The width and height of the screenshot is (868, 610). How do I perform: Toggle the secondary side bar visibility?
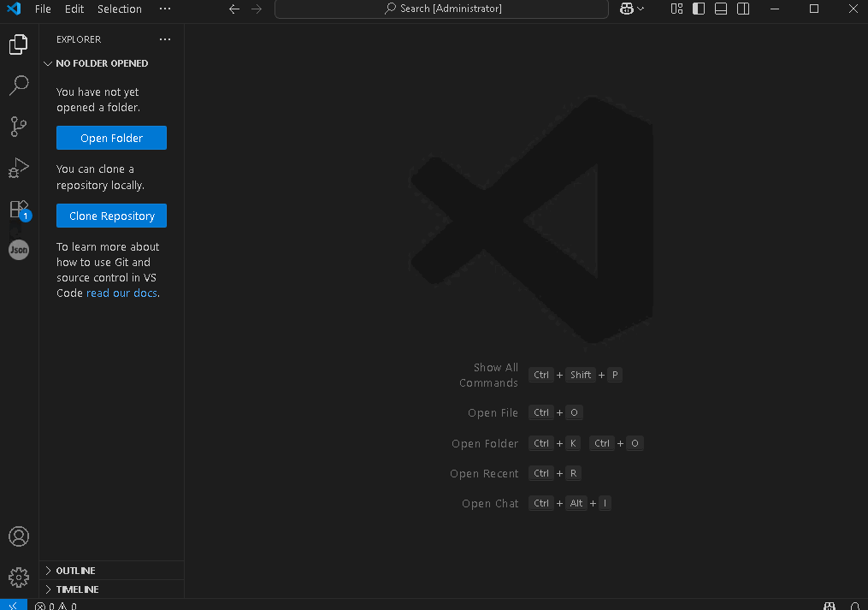point(743,9)
